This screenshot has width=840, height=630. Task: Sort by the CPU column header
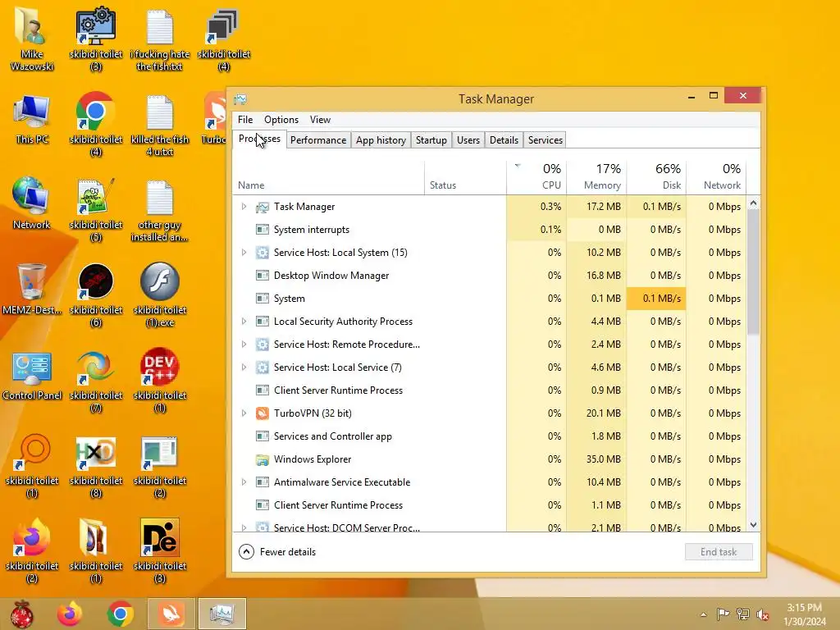pos(536,177)
